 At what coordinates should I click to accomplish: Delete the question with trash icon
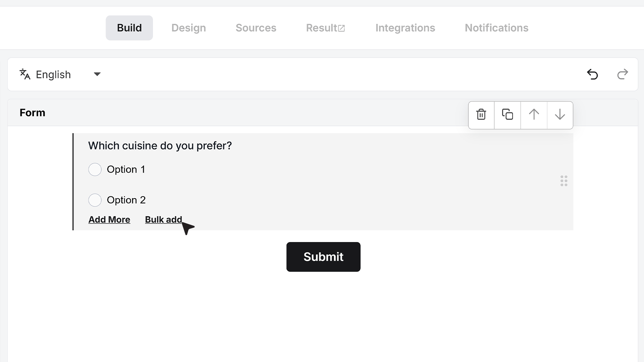[x=481, y=115]
